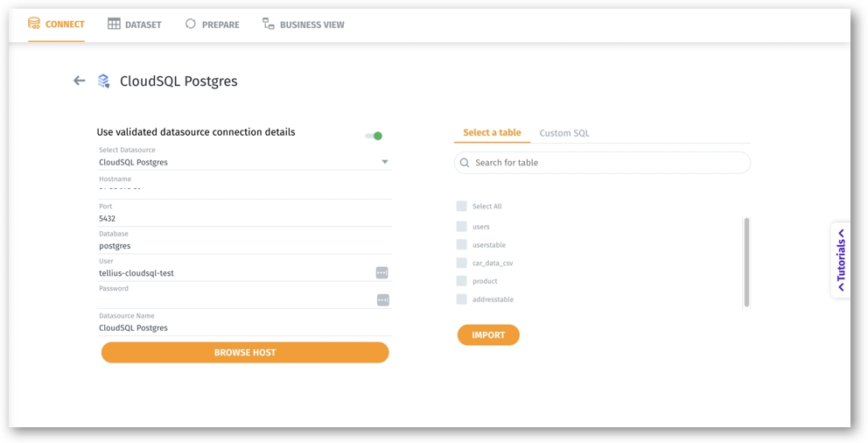This screenshot has height=443, width=868.
Task: Click the options icon in Password field
Action: (382, 300)
